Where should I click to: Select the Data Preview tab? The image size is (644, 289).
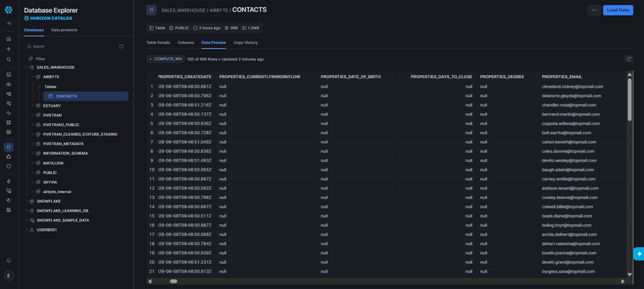tap(214, 42)
